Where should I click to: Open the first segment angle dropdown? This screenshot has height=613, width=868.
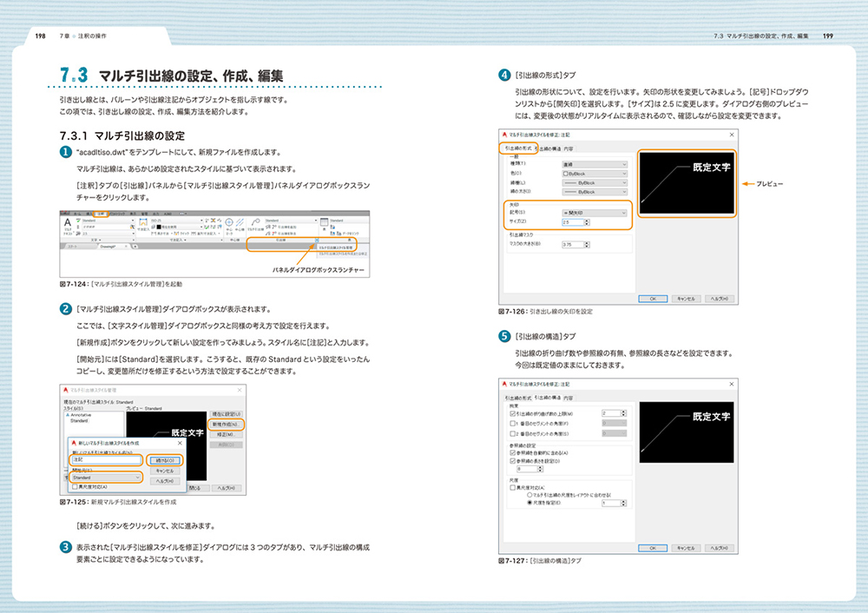pyautogui.click(x=615, y=423)
